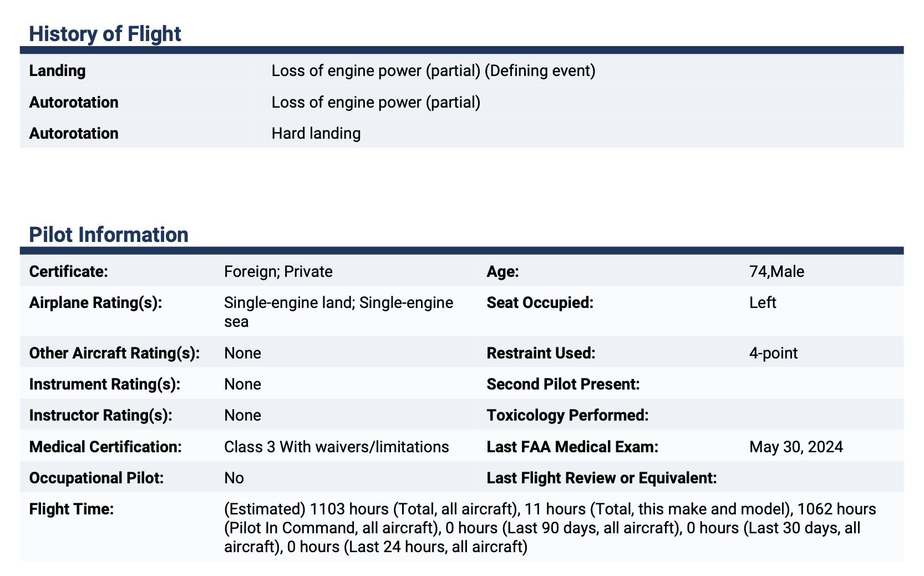Select the Flight Time label
Image resolution: width=924 pixels, height=576 pixels.
pos(72,509)
